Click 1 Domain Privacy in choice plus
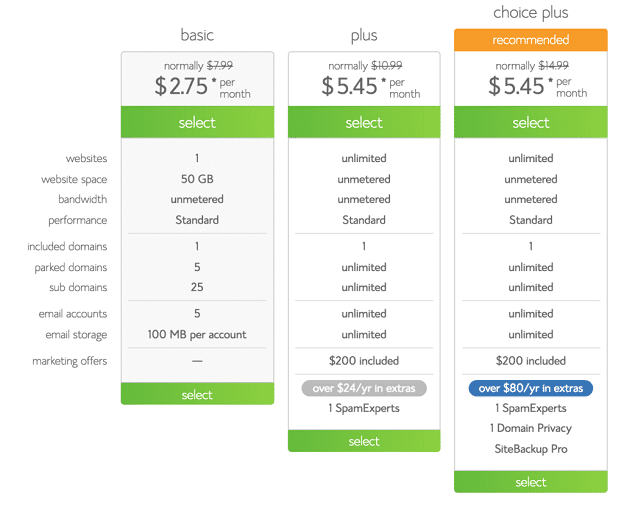Image resolution: width=624 pixels, height=505 pixels. coord(530,428)
